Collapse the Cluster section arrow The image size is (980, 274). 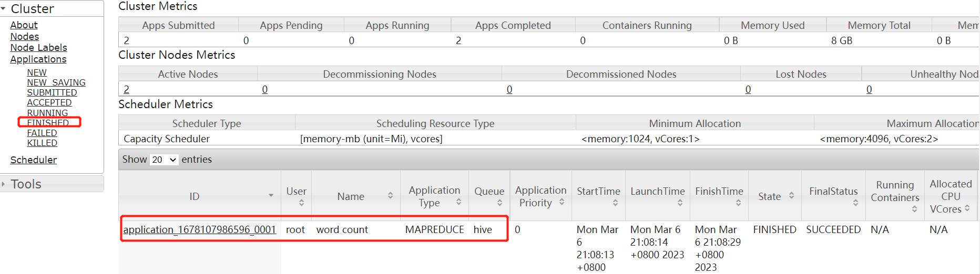coord(4,8)
